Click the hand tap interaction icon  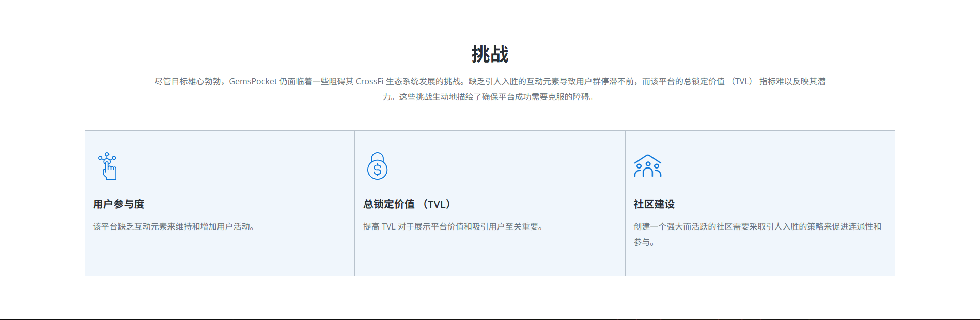point(107,166)
